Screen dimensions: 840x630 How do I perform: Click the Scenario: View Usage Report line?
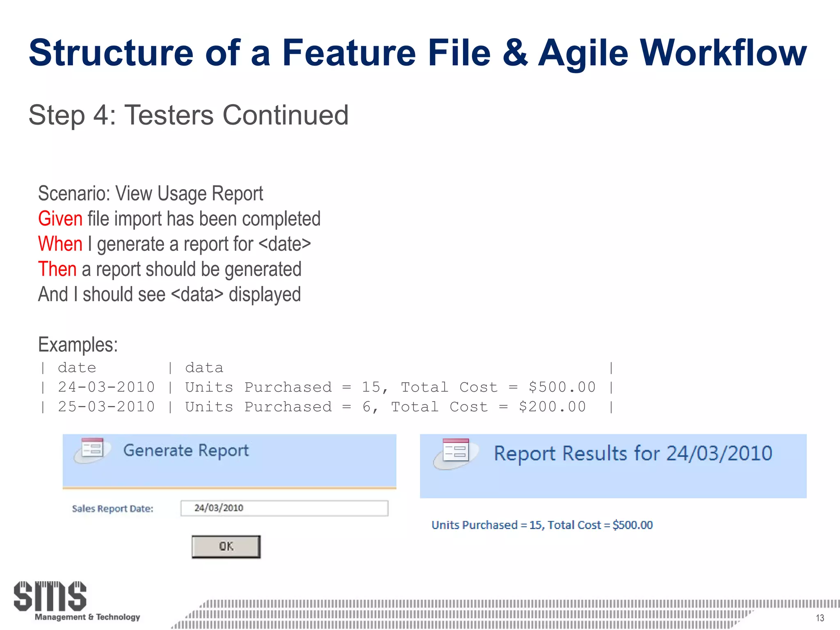(151, 194)
